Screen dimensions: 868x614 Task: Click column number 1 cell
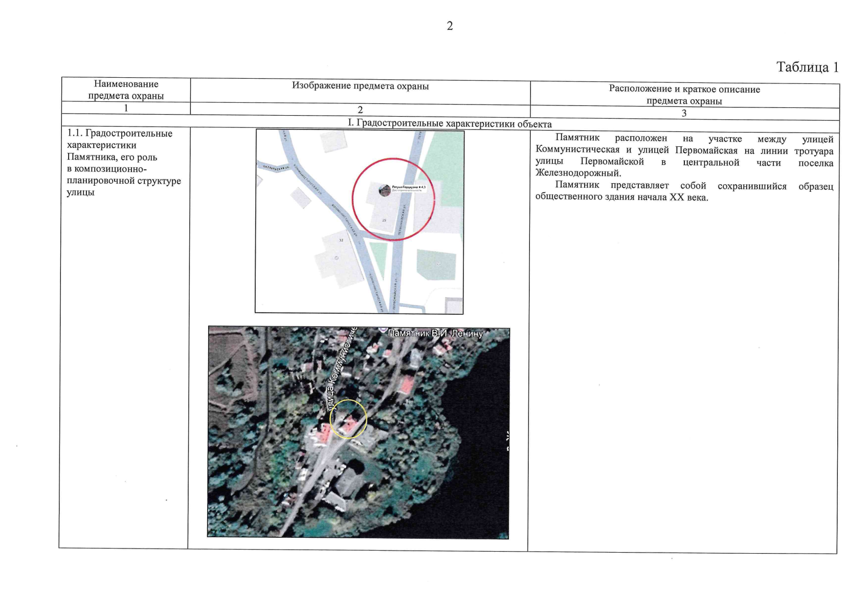[x=126, y=108]
